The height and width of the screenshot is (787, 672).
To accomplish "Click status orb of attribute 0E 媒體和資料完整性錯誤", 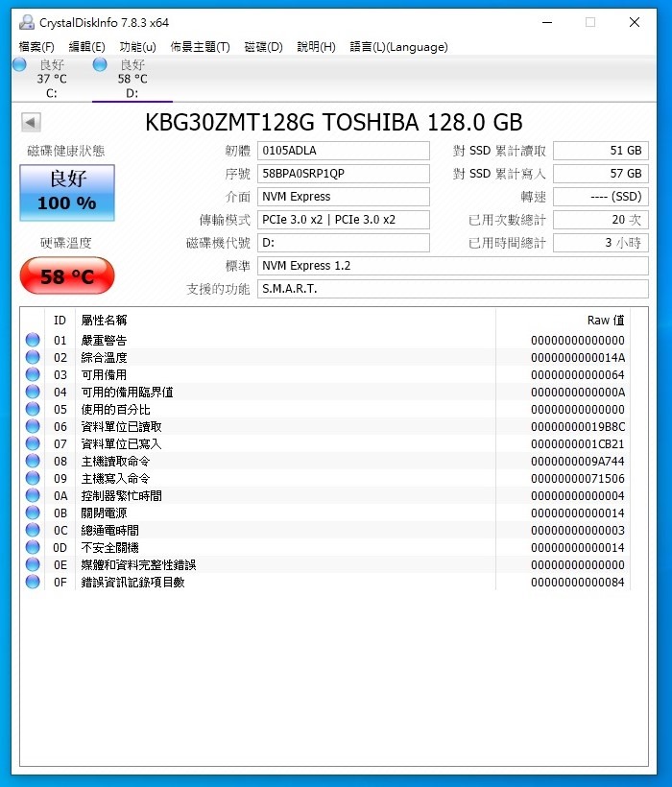I will pyautogui.click(x=33, y=564).
